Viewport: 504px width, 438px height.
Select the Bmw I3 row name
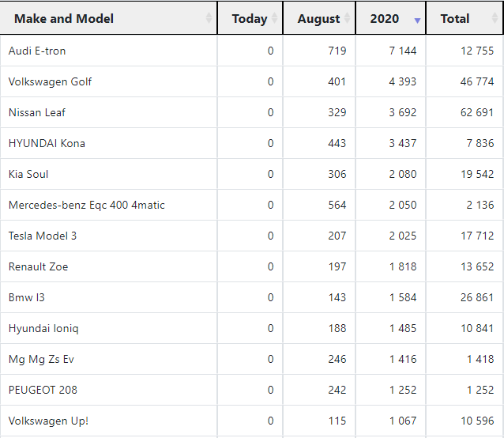tap(27, 297)
